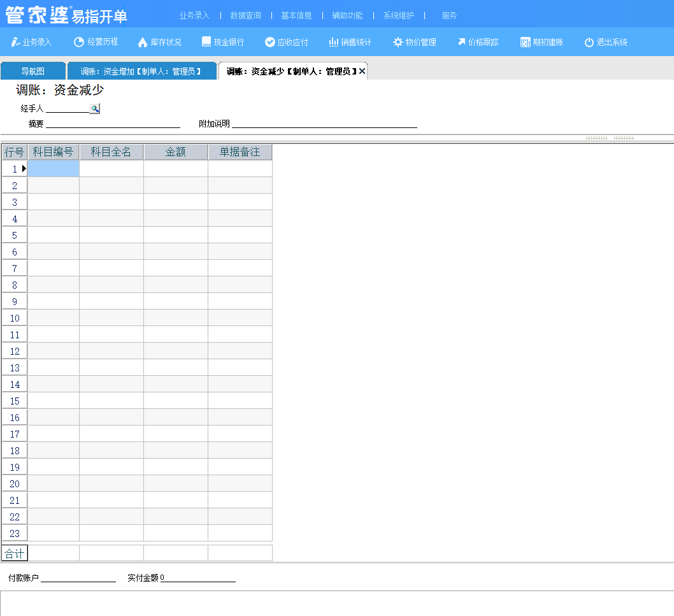Click the 退出系统 power icon
Screen dimensions: 674x616
tap(589, 42)
